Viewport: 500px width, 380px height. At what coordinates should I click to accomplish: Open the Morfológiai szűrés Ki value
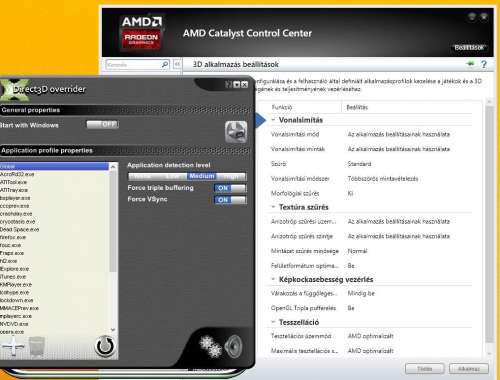pyautogui.click(x=350, y=193)
